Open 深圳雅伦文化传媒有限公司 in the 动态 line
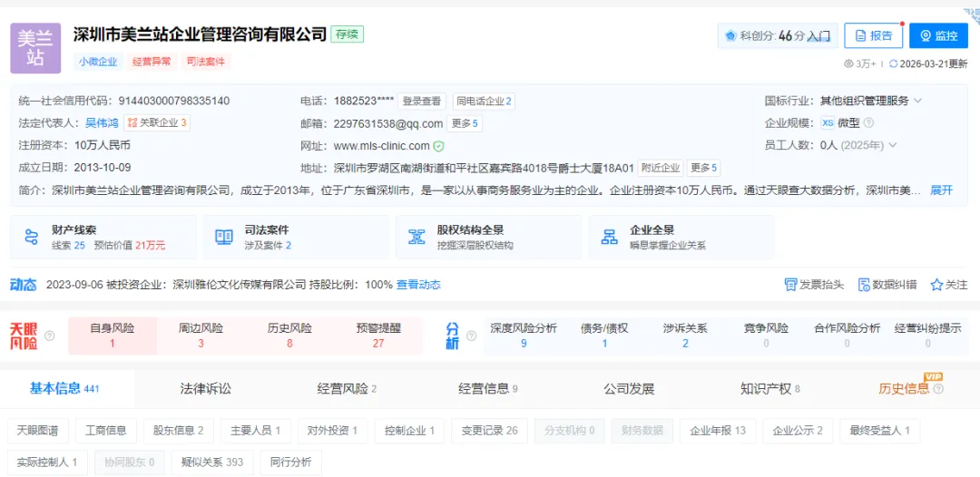The width and height of the screenshot is (980, 477). [x=240, y=285]
